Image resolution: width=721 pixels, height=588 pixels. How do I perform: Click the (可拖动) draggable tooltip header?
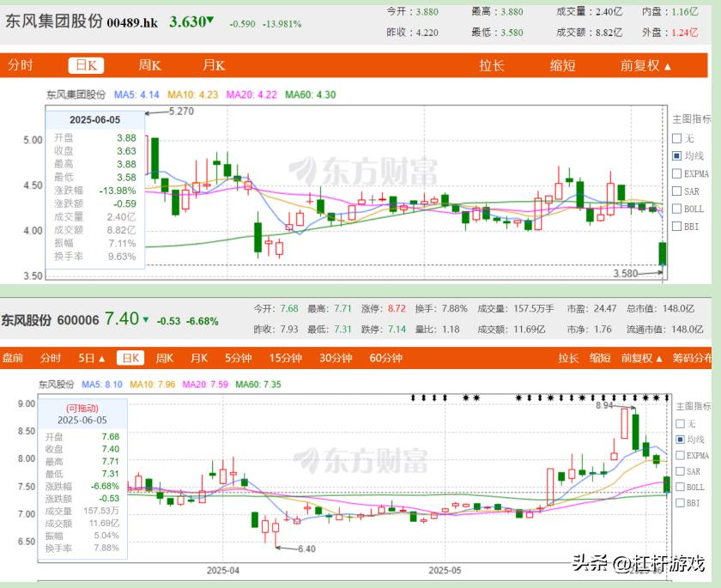coord(82,409)
